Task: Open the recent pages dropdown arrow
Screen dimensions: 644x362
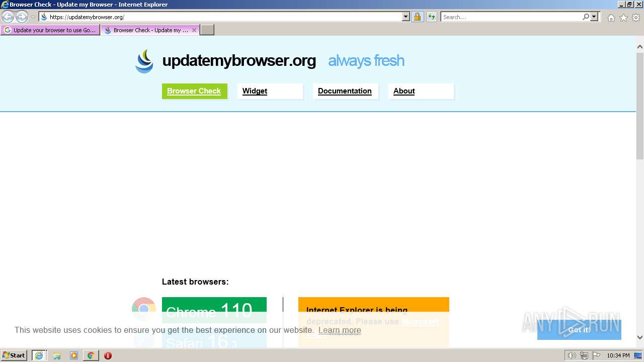Action: tap(33, 17)
